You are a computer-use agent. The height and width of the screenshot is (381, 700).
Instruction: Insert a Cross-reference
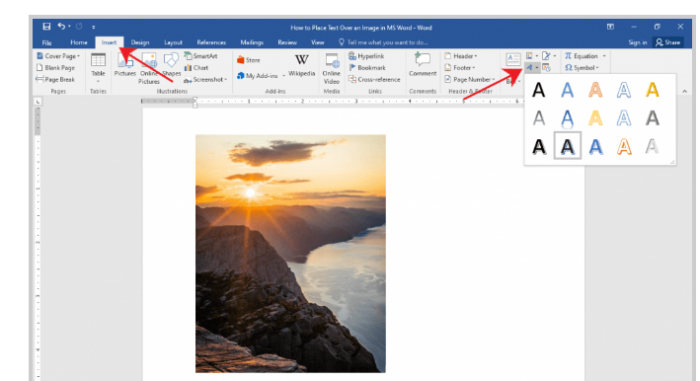point(375,79)
